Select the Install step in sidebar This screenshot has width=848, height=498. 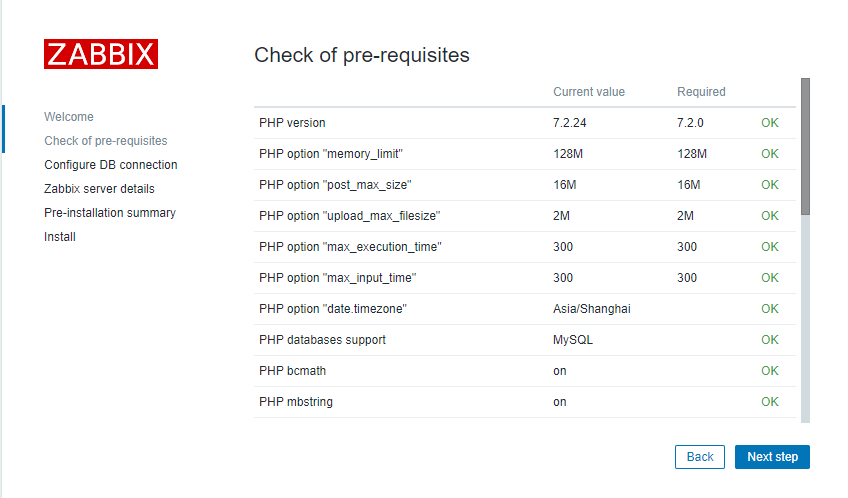(x=60, y=237)
